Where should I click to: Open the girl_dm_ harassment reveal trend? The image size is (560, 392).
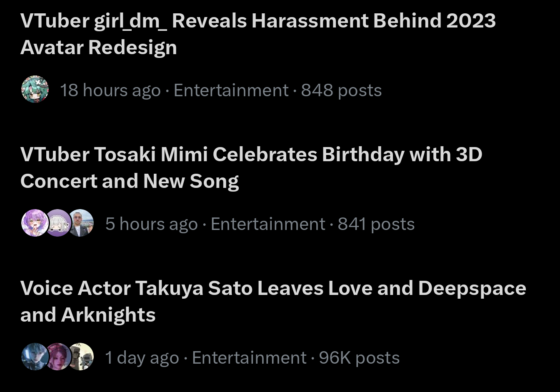257,21
